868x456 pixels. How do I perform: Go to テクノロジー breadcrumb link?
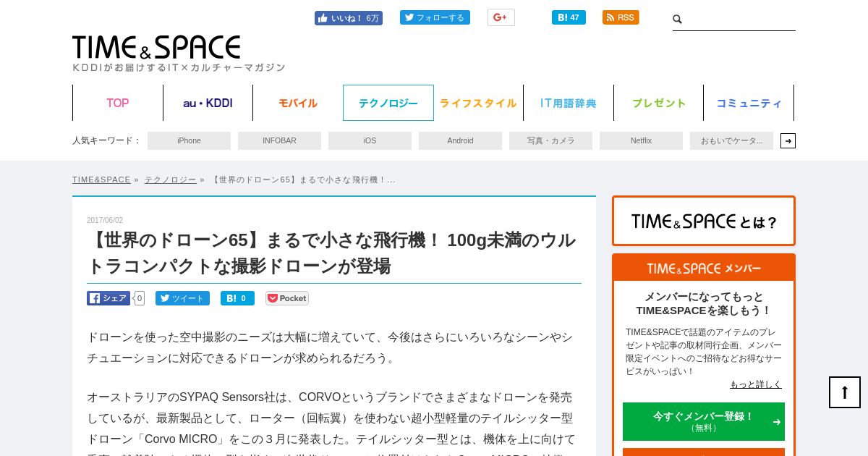(x=170, y=180)
